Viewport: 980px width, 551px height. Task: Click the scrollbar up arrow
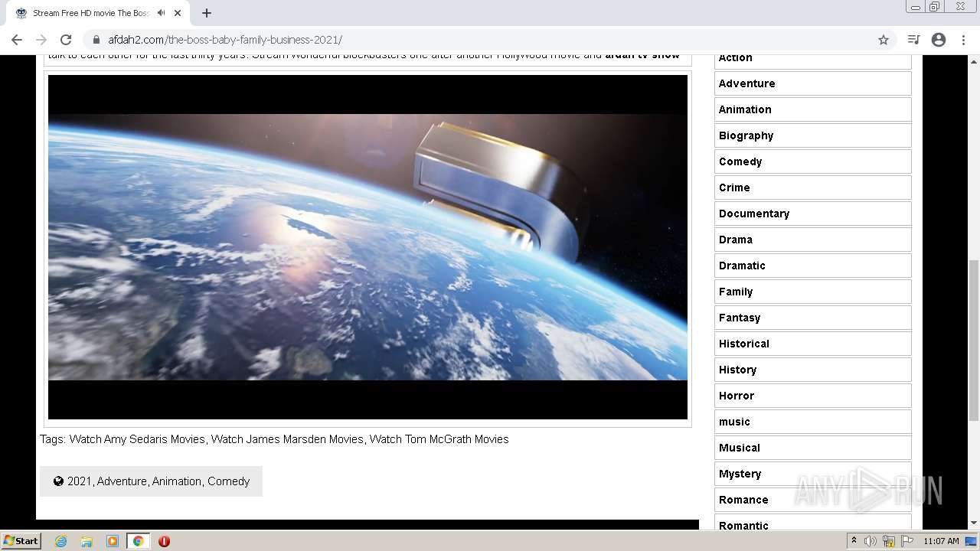click(974, 60)
